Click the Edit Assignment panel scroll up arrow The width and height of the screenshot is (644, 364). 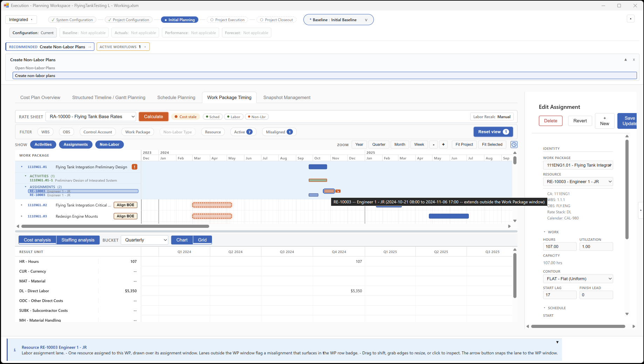(627, 136)
